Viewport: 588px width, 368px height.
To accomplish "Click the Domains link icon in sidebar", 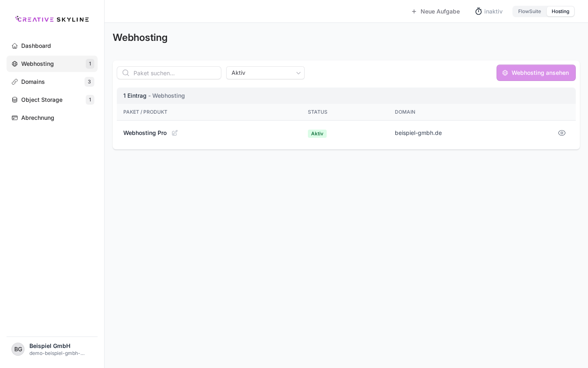I will point(15,82).
